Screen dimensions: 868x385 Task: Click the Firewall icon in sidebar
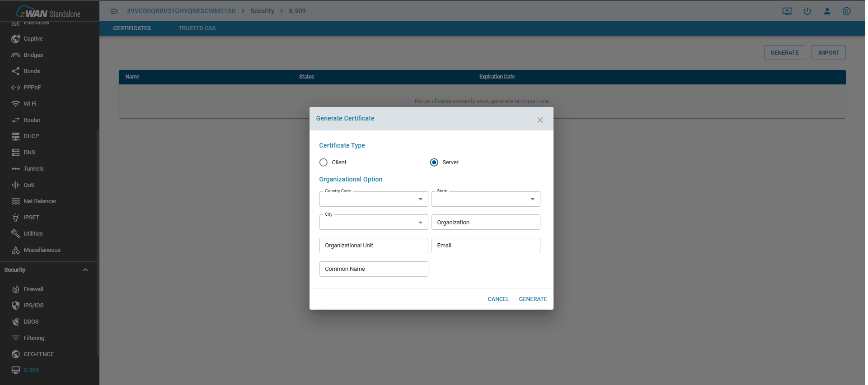[16, 289]
